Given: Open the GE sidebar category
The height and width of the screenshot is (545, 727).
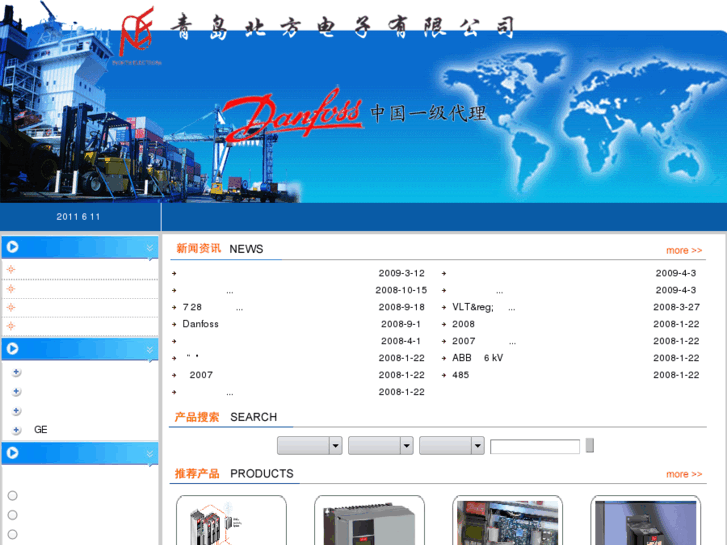Looking at the screenshot, I should (x=41, y=430).
